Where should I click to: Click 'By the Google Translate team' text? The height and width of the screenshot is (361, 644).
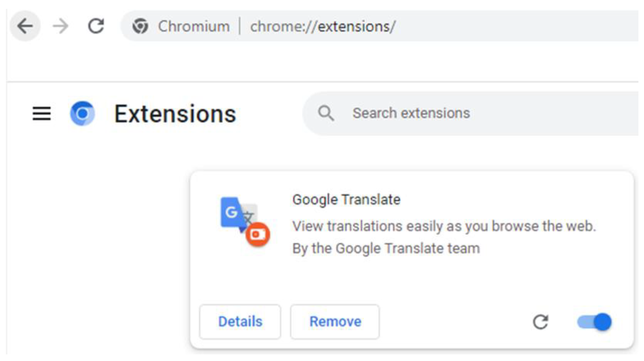coord(386,248)
